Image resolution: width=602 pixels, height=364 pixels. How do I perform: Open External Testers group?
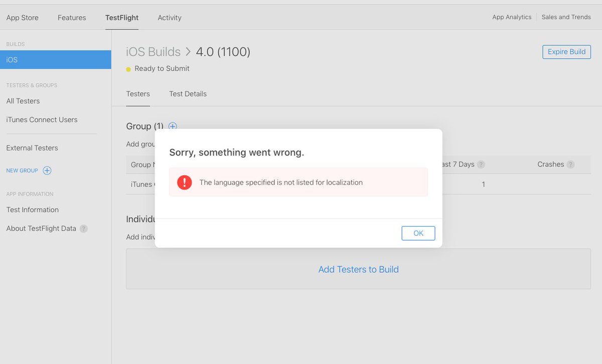[32, 148]
